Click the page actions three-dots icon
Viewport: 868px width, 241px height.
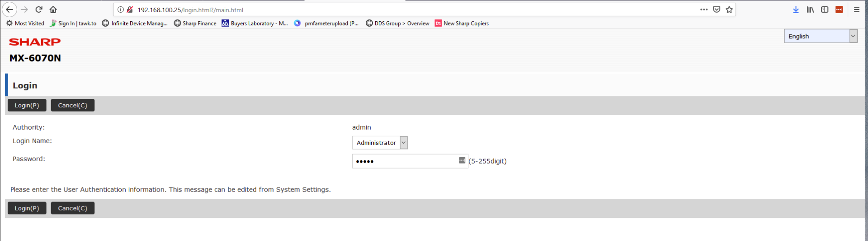(x=704, y=10)
